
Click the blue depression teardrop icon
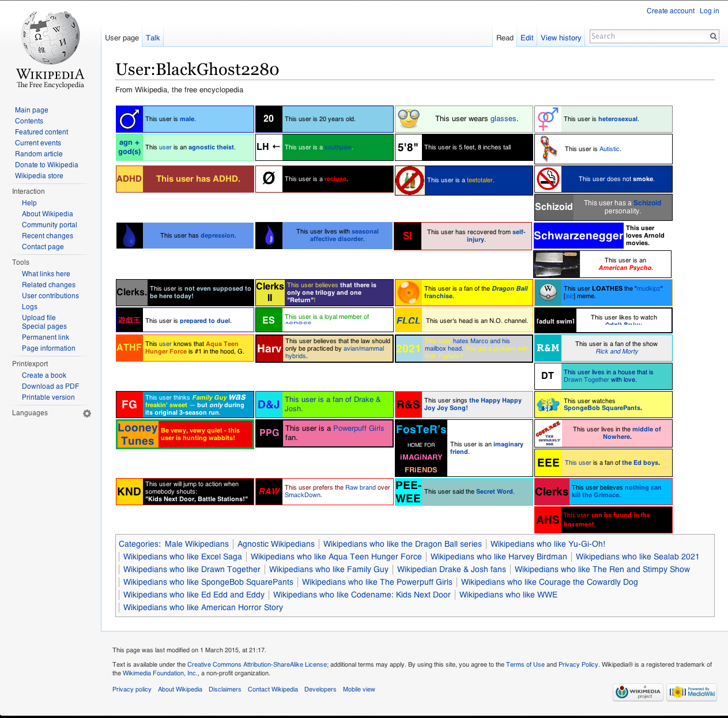click(x=130, y=235)
